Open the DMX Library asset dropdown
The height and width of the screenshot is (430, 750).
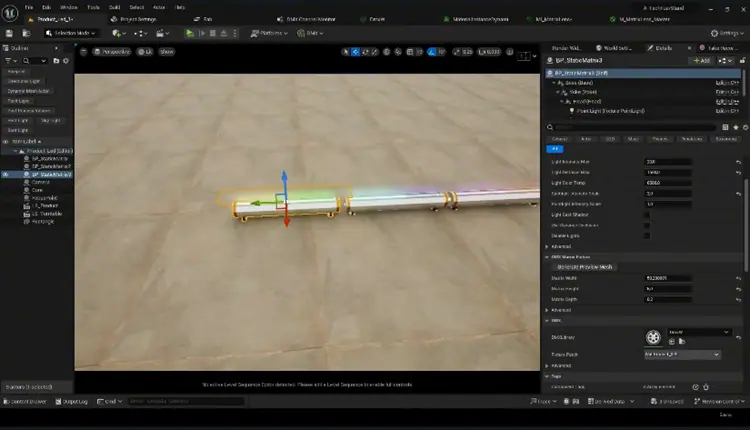[x=699, y=332]
